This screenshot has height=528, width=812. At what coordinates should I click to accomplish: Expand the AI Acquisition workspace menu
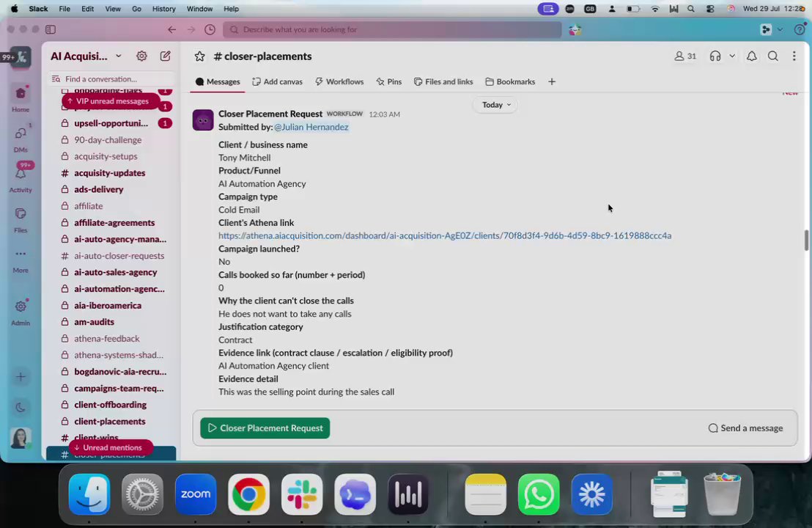(86, 56)
